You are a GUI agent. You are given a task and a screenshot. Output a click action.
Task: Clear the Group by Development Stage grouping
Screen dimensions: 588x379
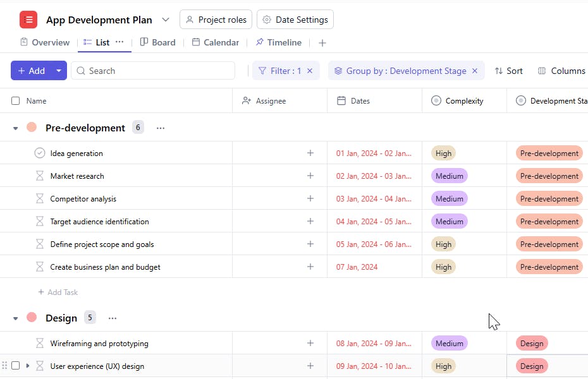(475, 71)
